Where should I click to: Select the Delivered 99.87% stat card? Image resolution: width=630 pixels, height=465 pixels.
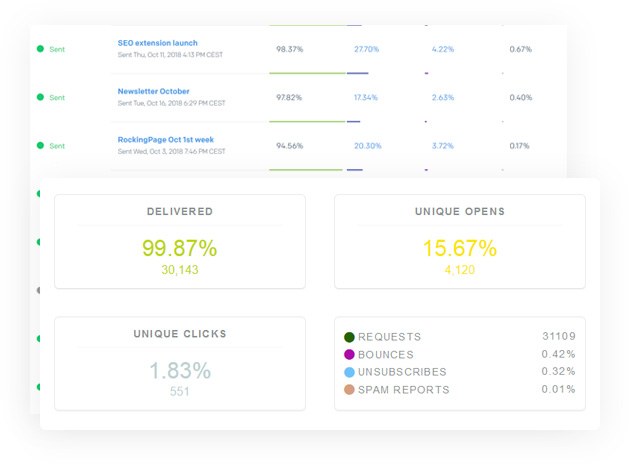(x=180, y=242)
